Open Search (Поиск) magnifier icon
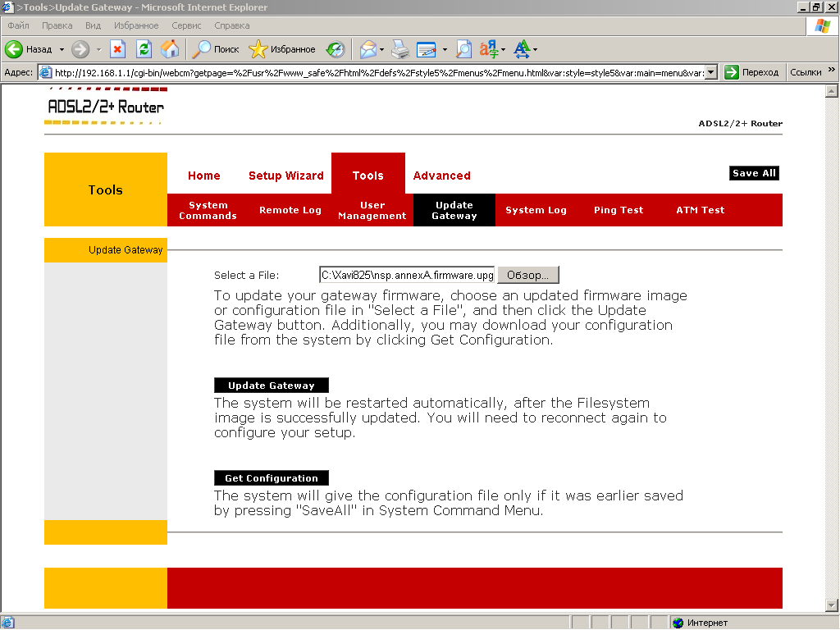Screen dimensions: 840x630 pos(202,49)
